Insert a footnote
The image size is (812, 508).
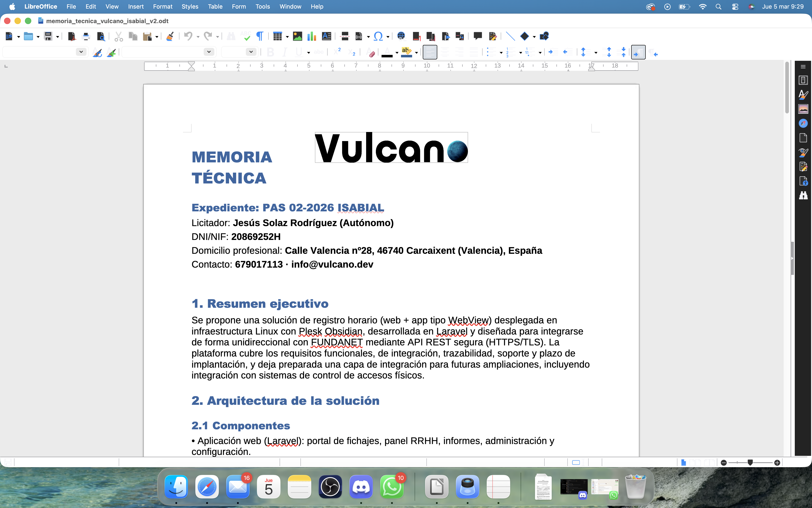coord(416,36)
